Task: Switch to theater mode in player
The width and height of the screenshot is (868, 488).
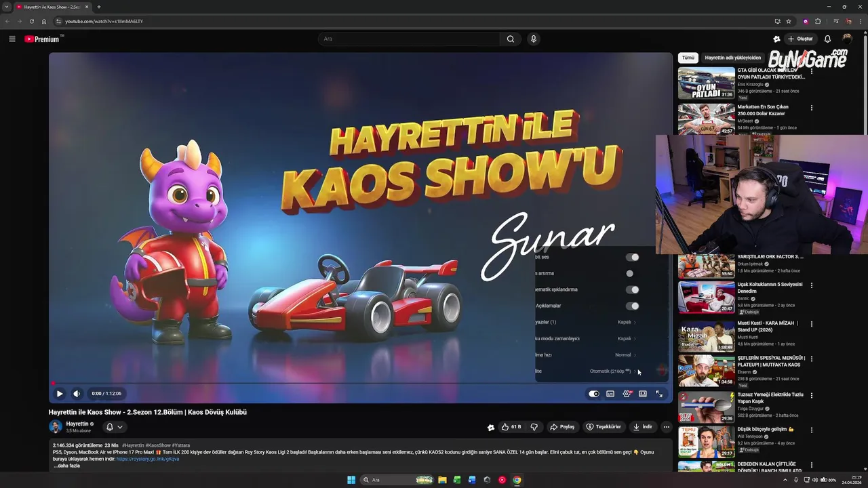Action: click(643, 394)
